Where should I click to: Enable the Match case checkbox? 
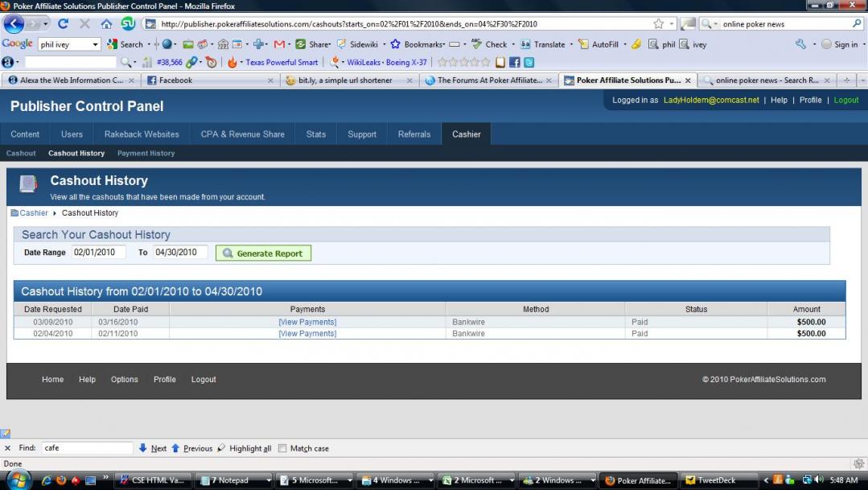(282, 448)
